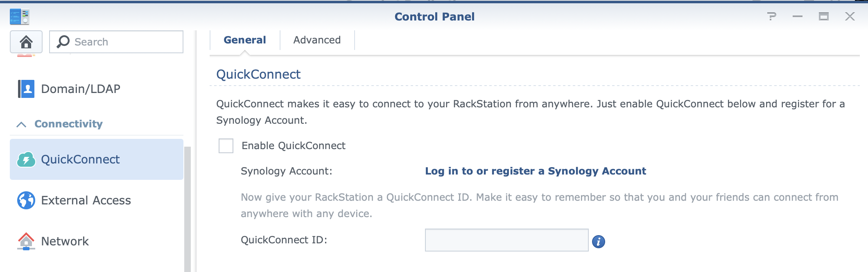This screenshot has height=272, width=868.
Task: Click the Control Panel app icon
Action: 20,17
